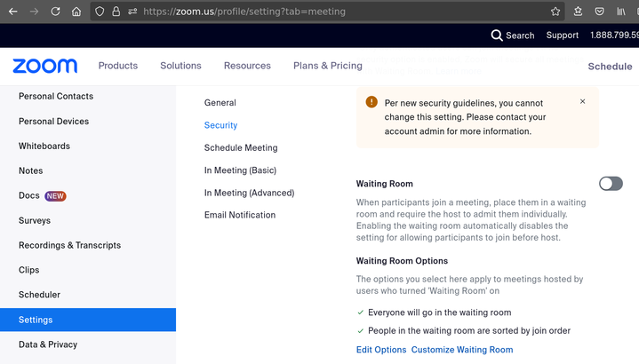Open the Pocket save icon
The width and height of the screenshot is (639, 364).
click(x=600, y=12)
